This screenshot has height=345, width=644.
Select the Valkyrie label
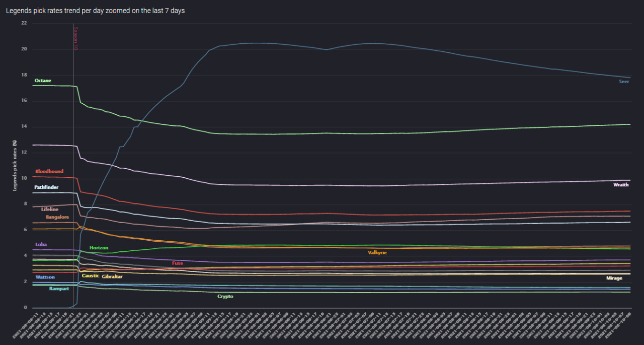coord(377,252)
